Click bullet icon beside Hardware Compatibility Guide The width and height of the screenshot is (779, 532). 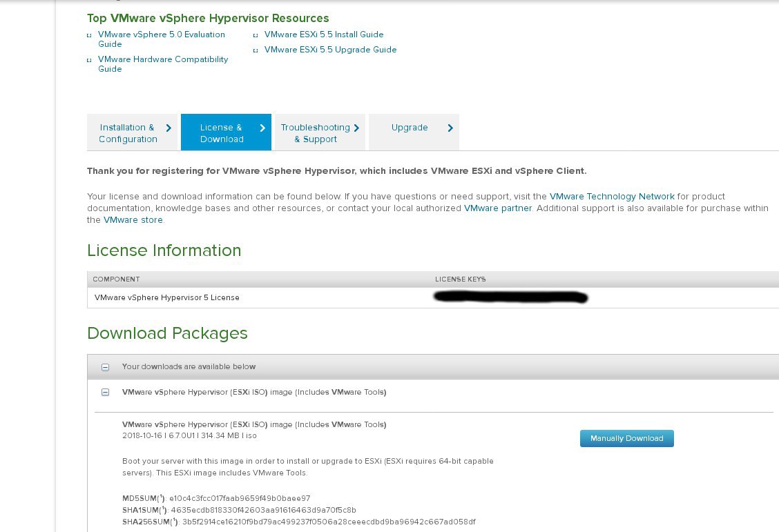[x=89, y=60]
